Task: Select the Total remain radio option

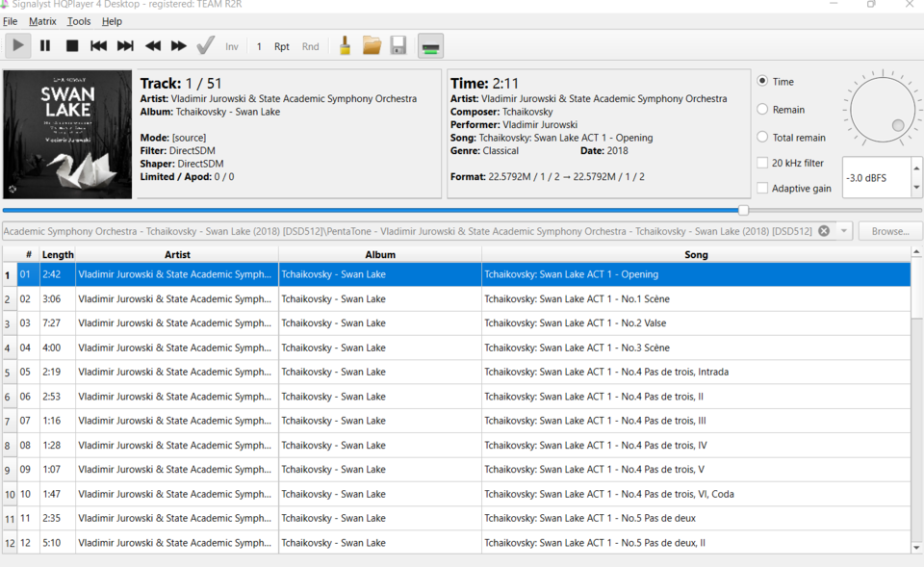Action: pyautogui.click(x=762, y=137)
